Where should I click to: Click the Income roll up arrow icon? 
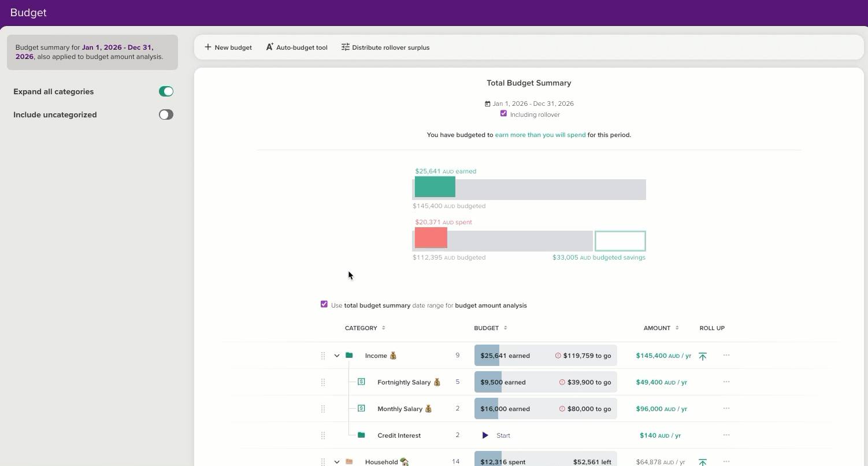pyautogui.click(x=703, y=356)
